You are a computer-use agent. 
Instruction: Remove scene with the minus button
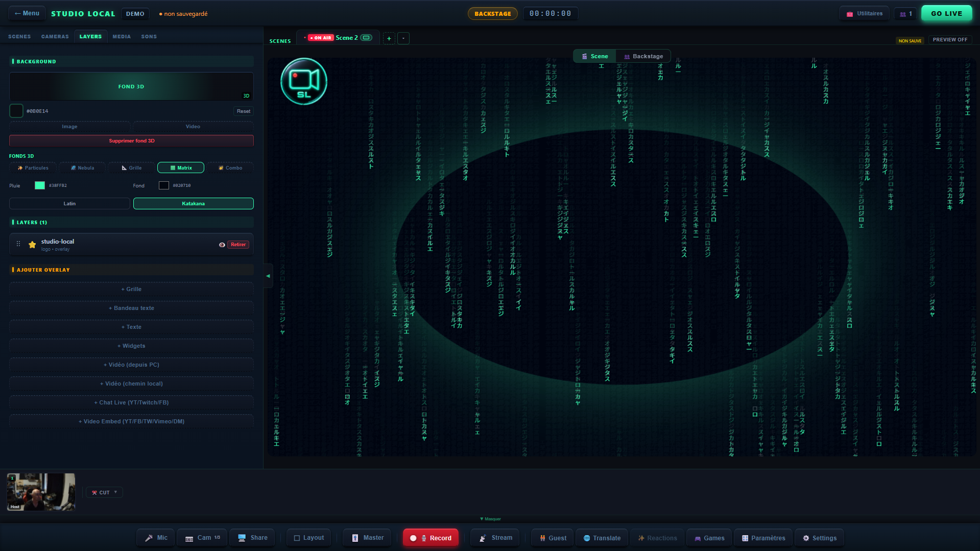[x=403, y=38]
